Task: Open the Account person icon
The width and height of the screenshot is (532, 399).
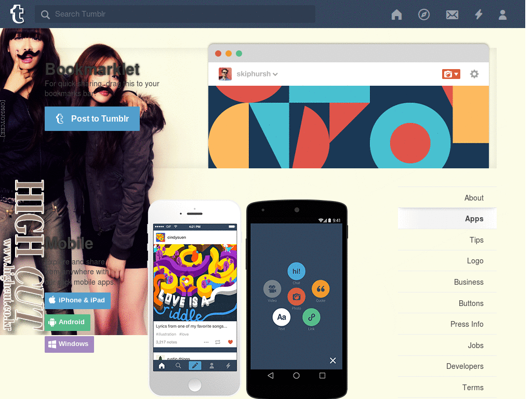Action: [502, 15]
